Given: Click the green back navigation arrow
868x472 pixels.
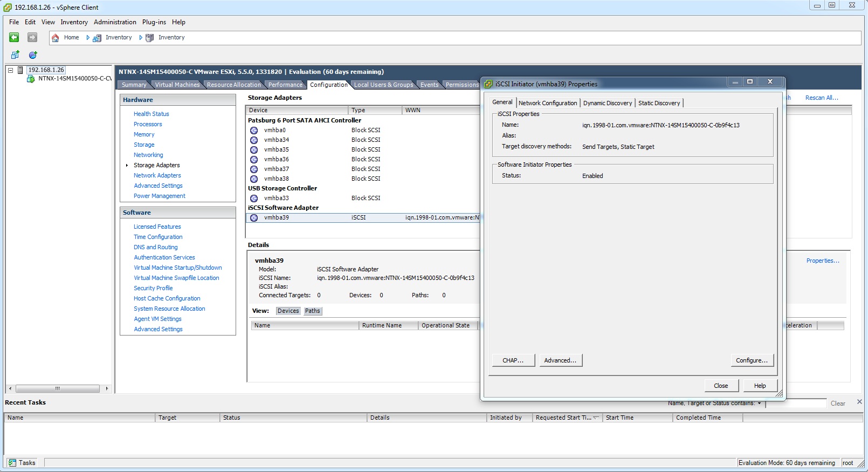Looking at the screenshot, I should click(x=14, y=37).
